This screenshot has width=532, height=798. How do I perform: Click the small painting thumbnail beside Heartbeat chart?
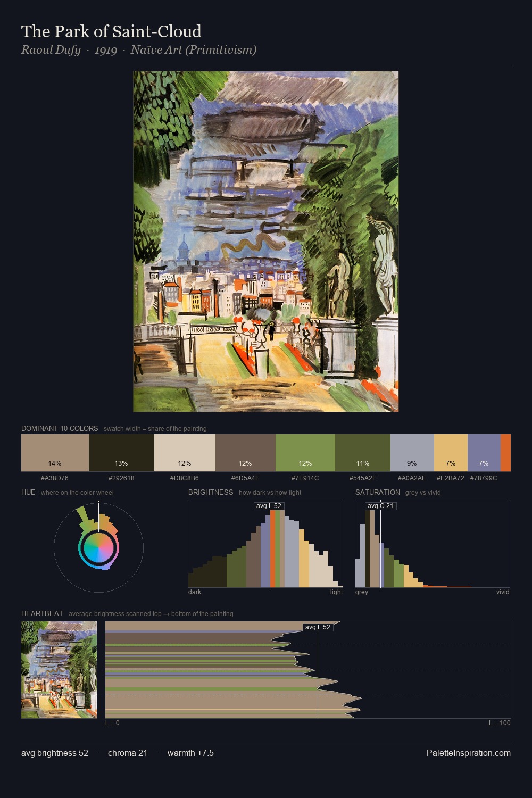[x=59, y=670]
